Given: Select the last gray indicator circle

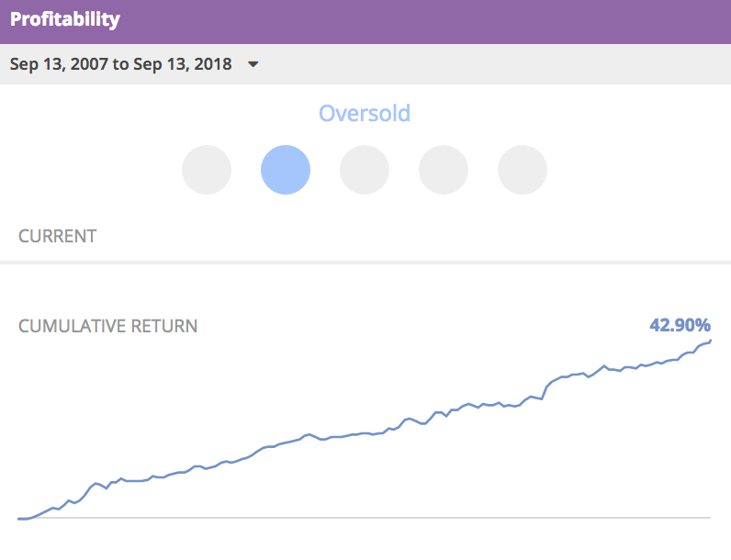Looking at the screenshot, I should pyautogui.click(x=523, y=170).
